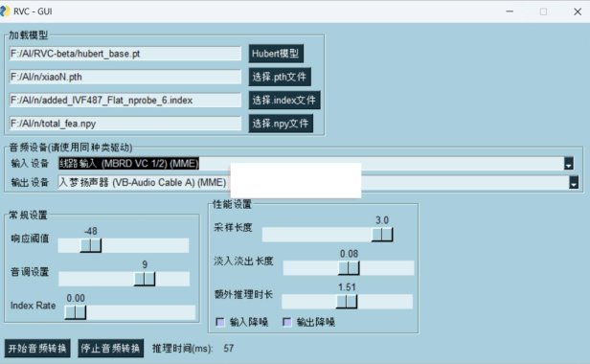Open the 输出设备 dropdown arrow

tap(574, 182)
